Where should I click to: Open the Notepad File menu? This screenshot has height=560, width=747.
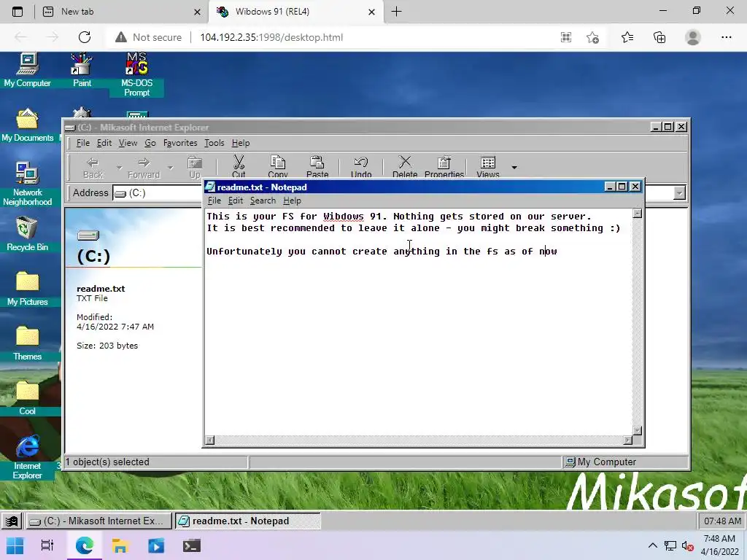214,201
